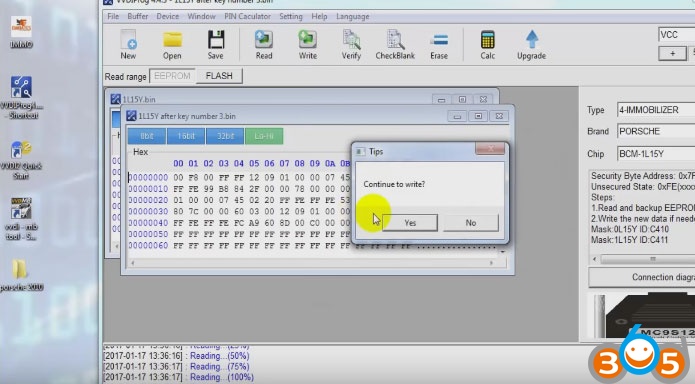Open the Chip BCM-1L15Y combo box
Viewport: 695px width, 384px height.
[x=656, y=153]
